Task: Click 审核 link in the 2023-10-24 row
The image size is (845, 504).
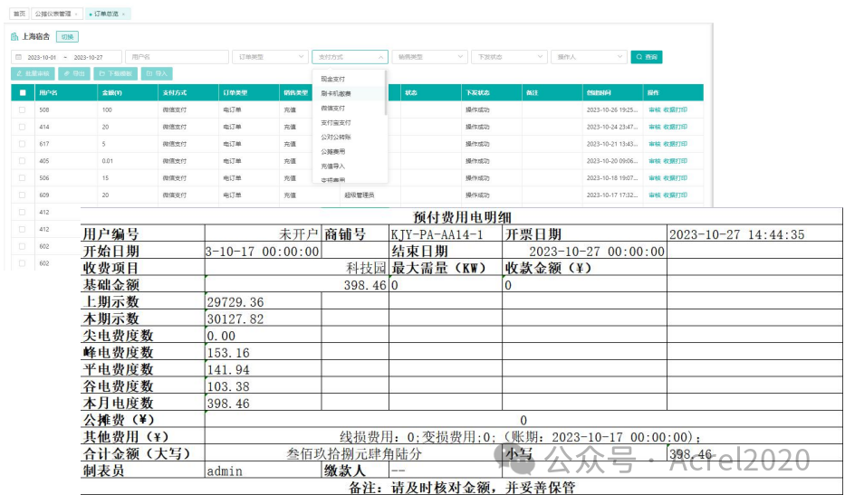Action: click(654, 127)
